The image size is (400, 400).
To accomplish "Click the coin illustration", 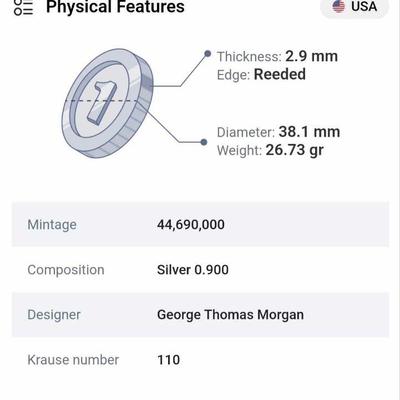I will (x=107, y=103).
